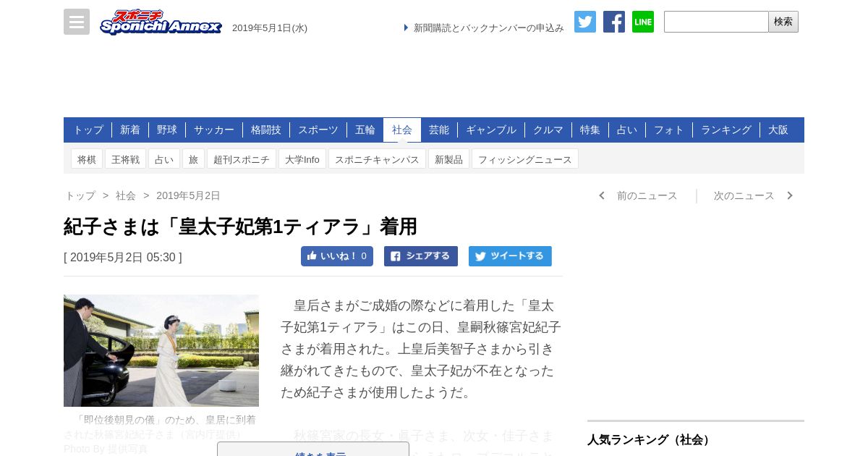The width and height of the screenshot is (868, 456).
Task: Select the 新着 navigation tab
Action: 130,130
